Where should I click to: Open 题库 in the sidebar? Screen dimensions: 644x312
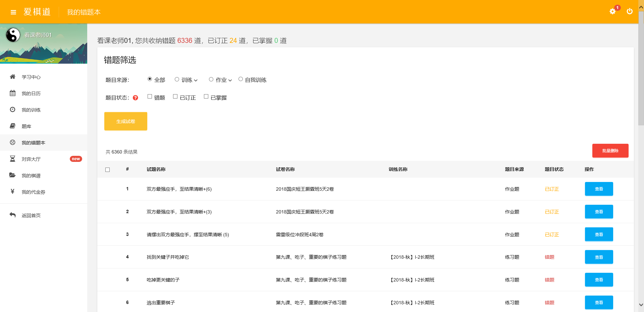click(26, 126)
